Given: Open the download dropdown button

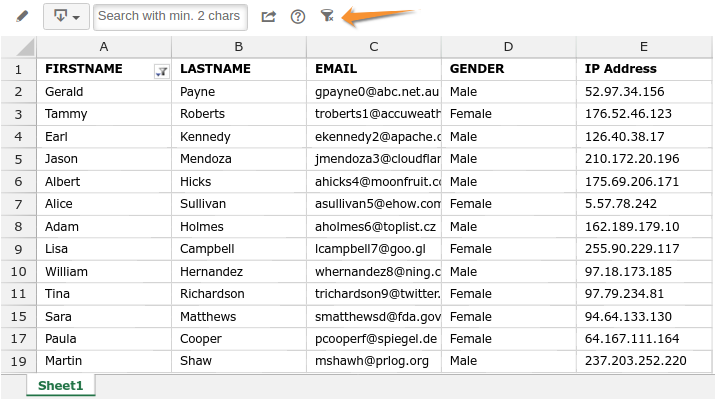Looking at the screenshot, I should click(67, 16).
